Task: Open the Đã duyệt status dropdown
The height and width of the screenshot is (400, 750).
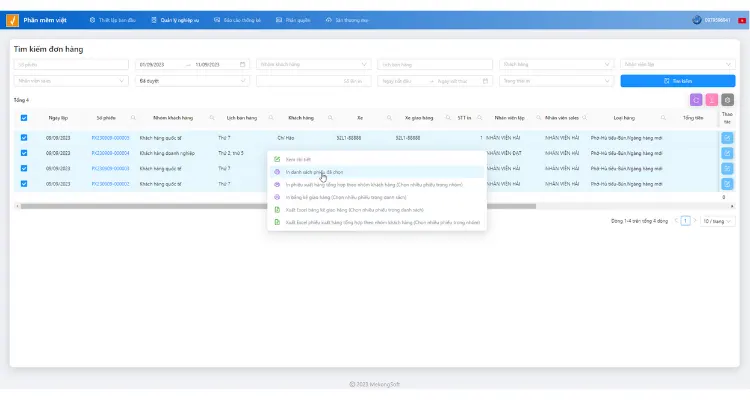Action: click(x=192, y=81)
